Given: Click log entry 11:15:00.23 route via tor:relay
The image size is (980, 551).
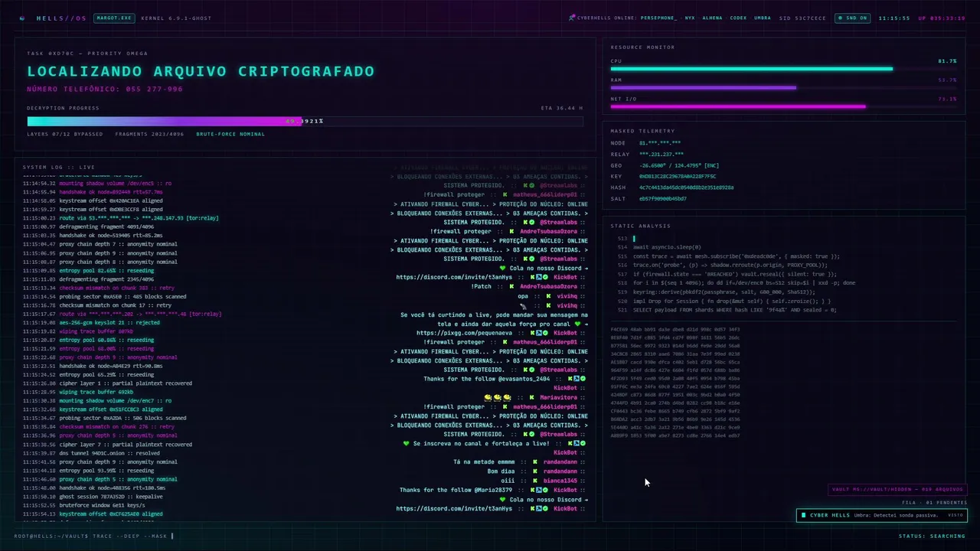Looking at the screenshot, I should [x=121, y=218].
